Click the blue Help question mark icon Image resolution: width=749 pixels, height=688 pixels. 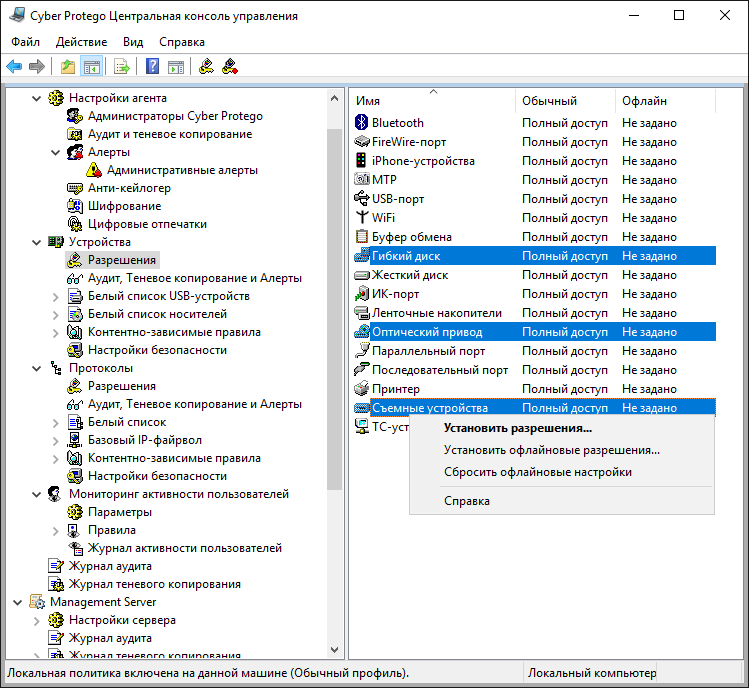(152, 66)
